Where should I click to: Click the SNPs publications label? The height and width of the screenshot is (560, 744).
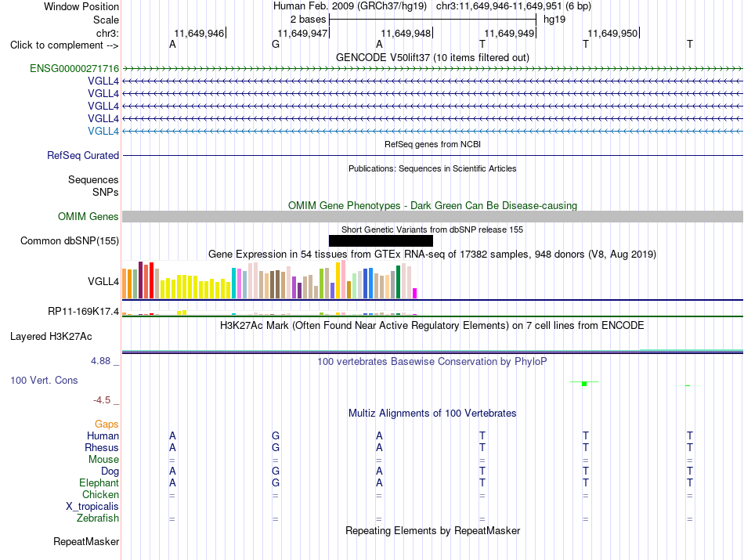point(106,192)
